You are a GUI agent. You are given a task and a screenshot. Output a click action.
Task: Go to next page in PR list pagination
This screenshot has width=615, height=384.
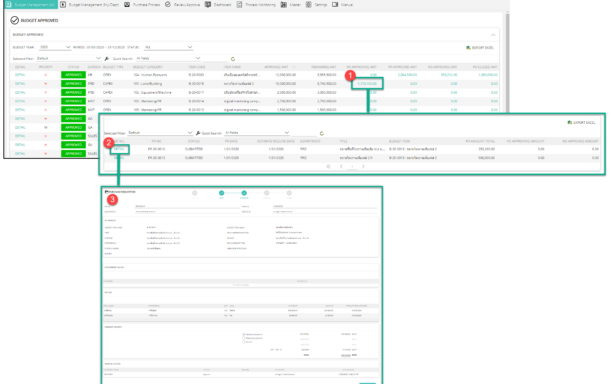pyautogui.click(x=363, y=166)
